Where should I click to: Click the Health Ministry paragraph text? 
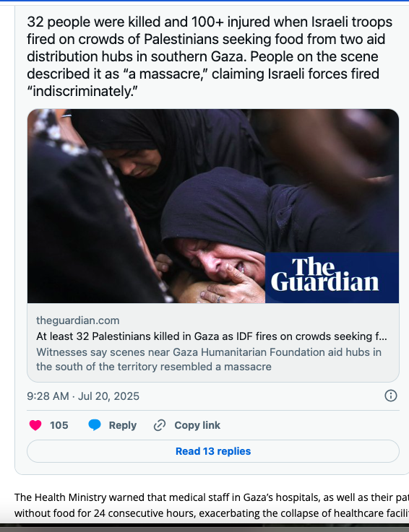(212, 505)
